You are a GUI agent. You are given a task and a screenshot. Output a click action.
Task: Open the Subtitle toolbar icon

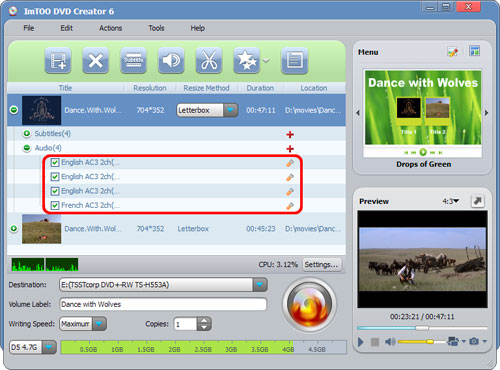click(133, 61)
